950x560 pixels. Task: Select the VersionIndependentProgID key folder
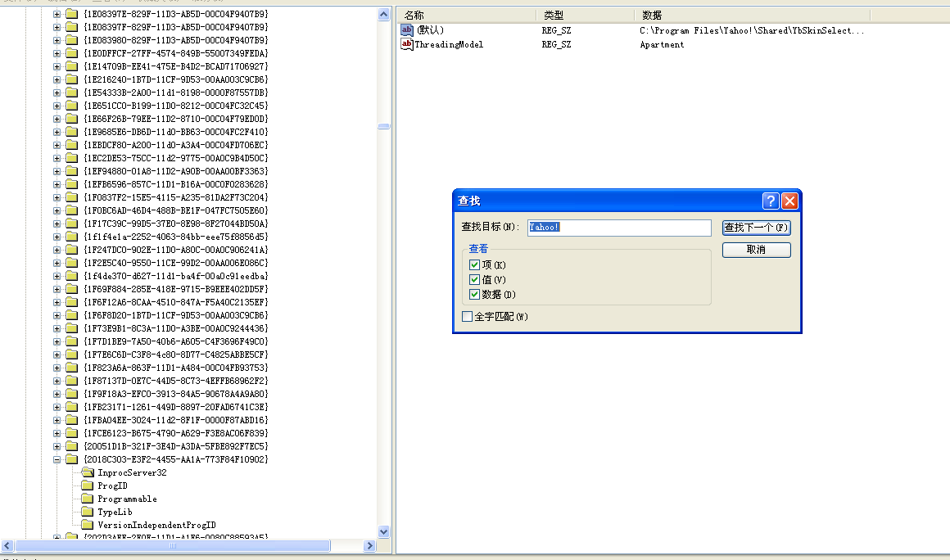pos(88,525)
